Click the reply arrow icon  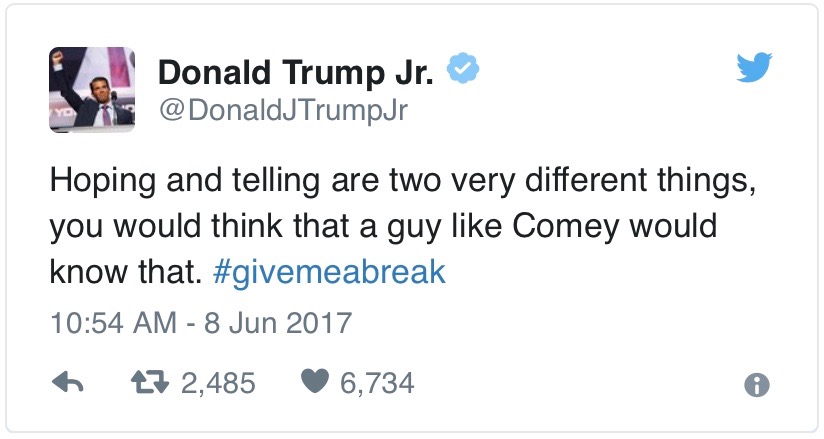click(67, 383)
